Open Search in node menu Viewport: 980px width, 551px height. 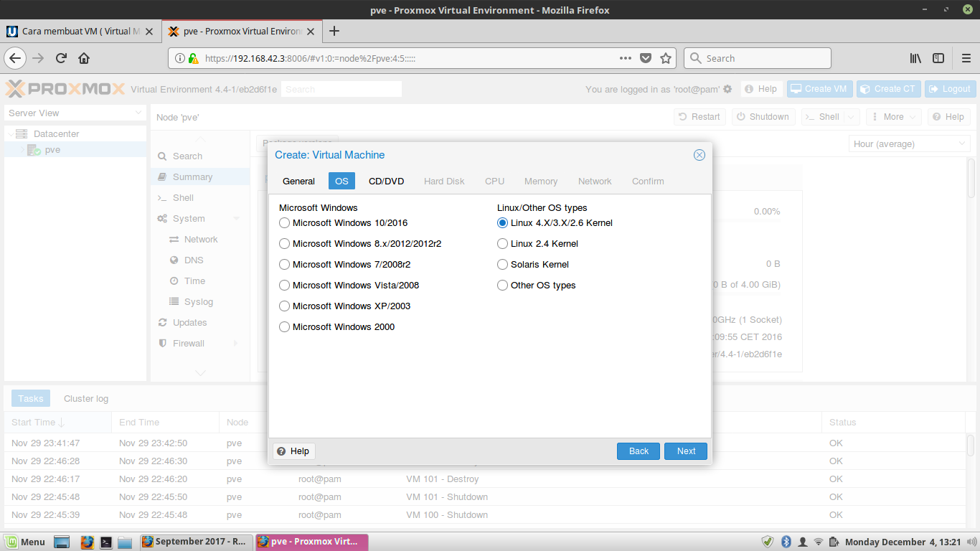(200, 156)
